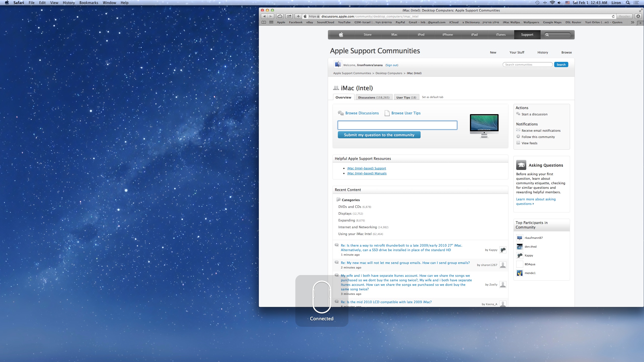Click the question text input field
Screen dimensions: 644x362
point(397,125)
